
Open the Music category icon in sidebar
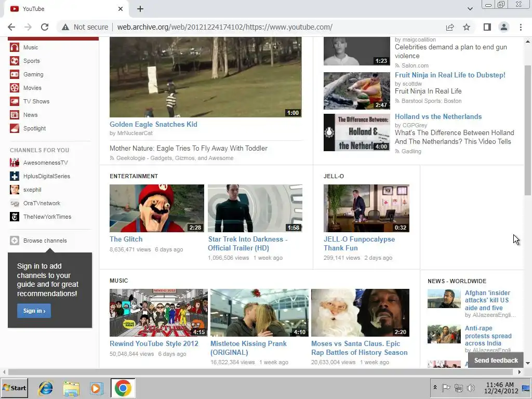click(14, 47)
